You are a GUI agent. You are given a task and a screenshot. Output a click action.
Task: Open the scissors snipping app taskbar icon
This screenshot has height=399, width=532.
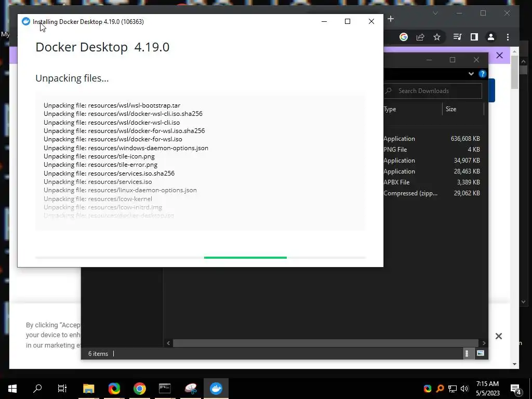tap(191, 389)
